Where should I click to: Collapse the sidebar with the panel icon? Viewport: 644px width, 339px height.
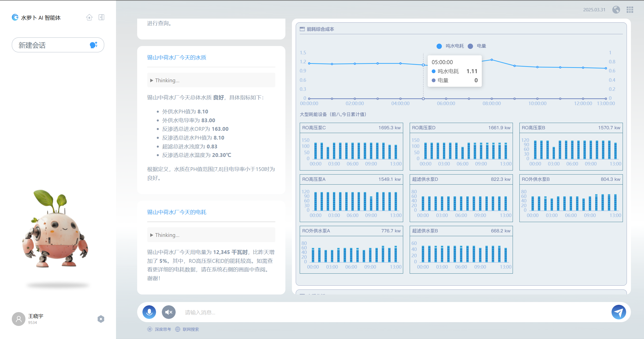101,17
